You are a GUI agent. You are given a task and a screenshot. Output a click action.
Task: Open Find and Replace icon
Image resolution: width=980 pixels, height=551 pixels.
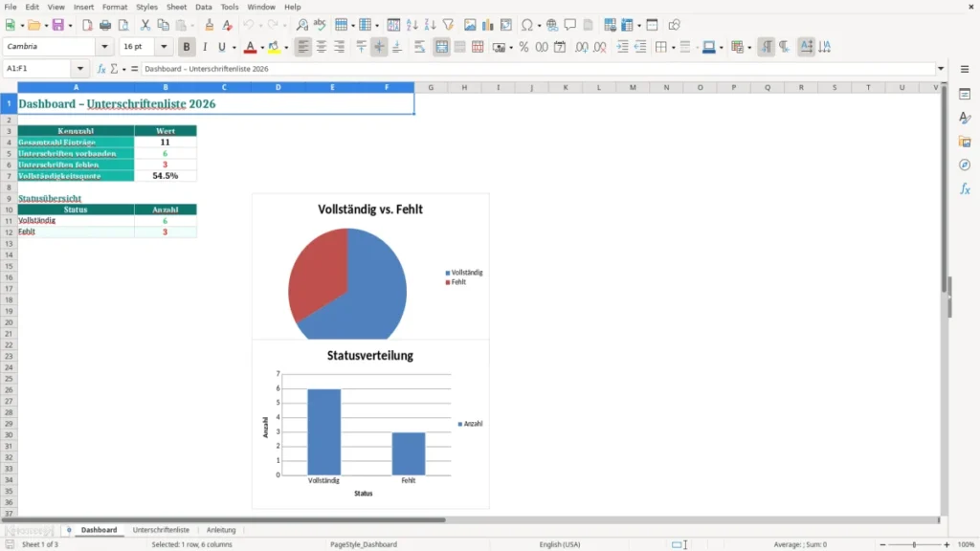point(301,25)
